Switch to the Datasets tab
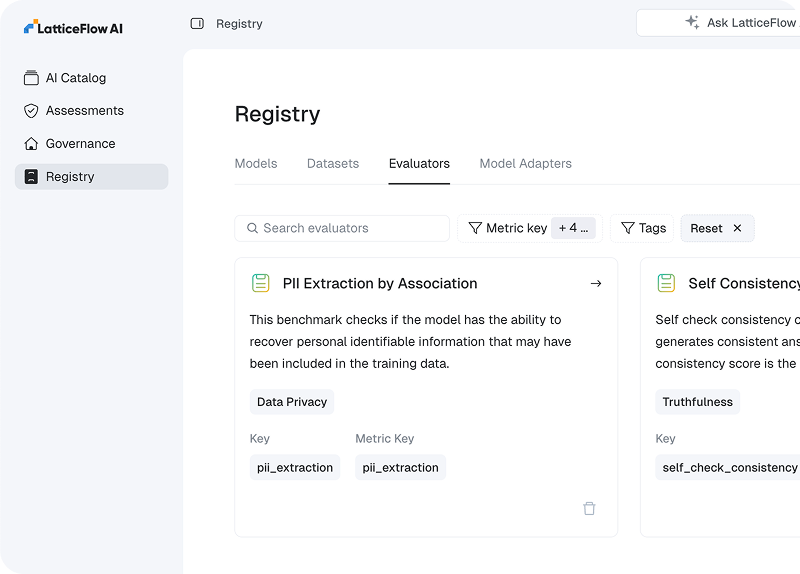 [x=333, y=163]
